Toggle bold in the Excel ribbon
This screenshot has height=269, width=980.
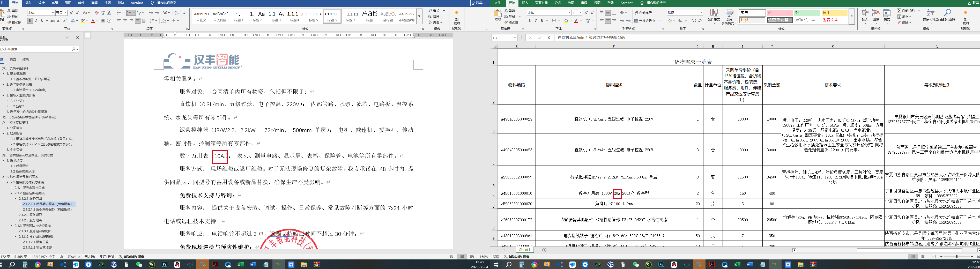coord(530,21)
